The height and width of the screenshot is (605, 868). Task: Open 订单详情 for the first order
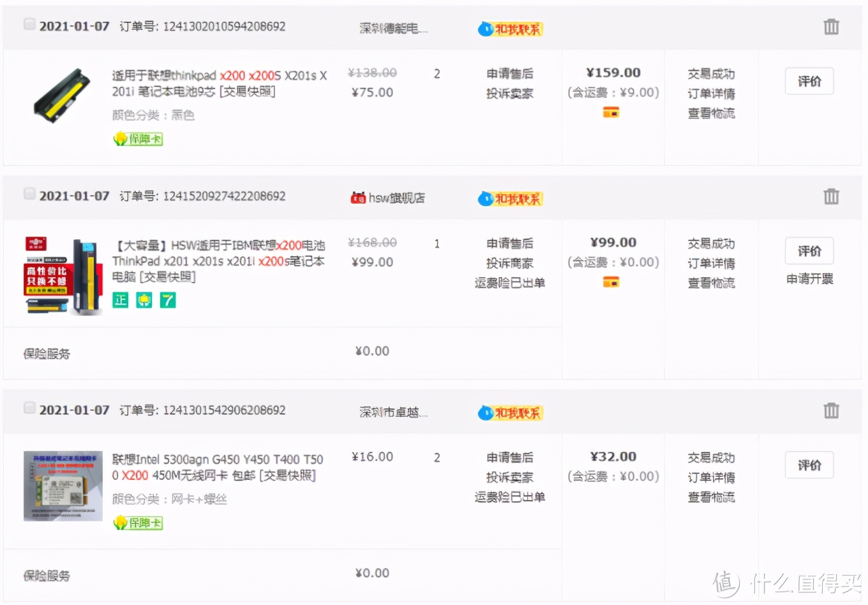pyautogui.click(x=711, y=94)
